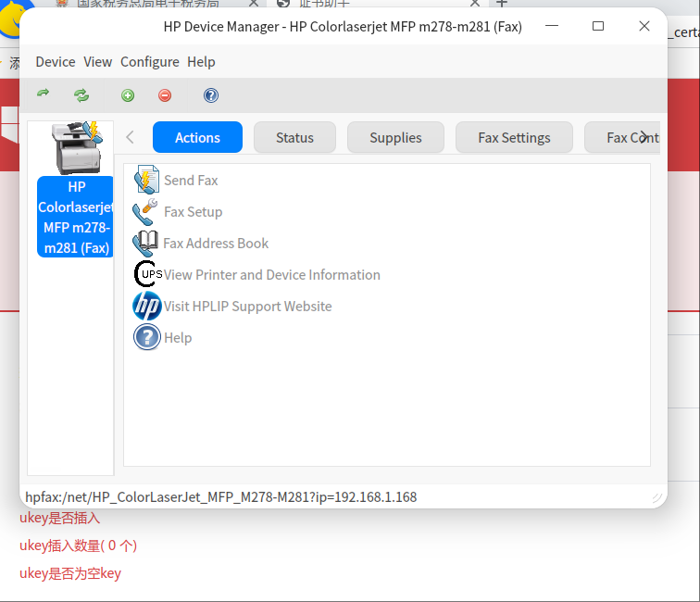700x602 pixels.
Task: Open help via the blue question mark toolbar icon
Action: point(211,95)
